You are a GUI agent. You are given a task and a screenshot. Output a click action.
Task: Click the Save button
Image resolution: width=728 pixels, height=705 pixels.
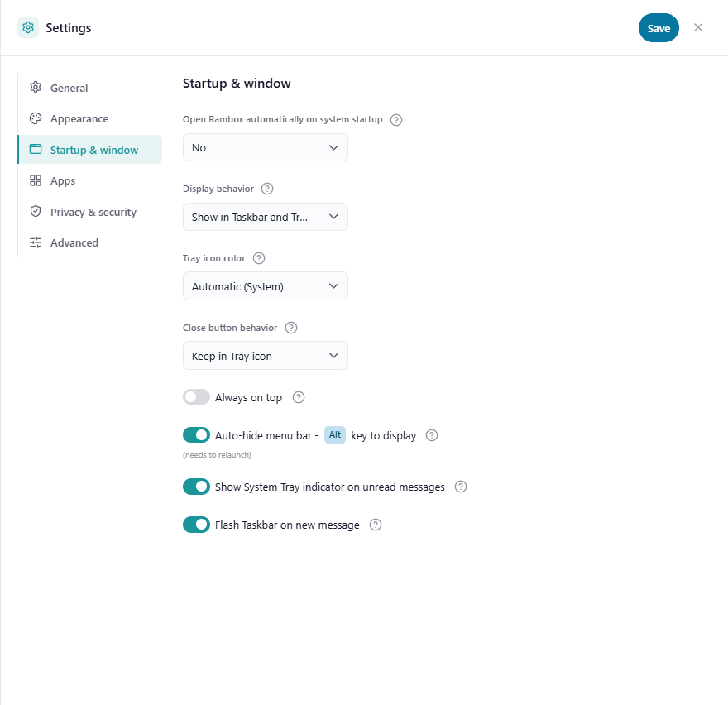(659, 28)
